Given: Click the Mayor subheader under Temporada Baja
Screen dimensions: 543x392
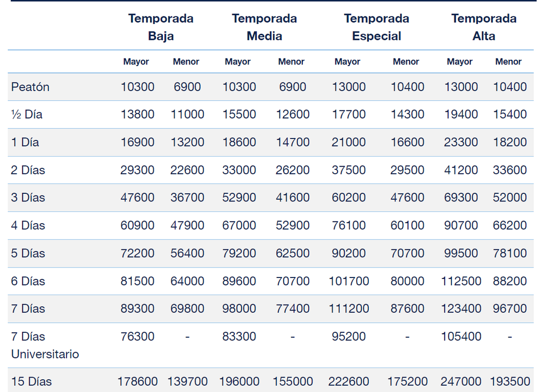Looking at the screenshot, I should [x=136, y=62].
